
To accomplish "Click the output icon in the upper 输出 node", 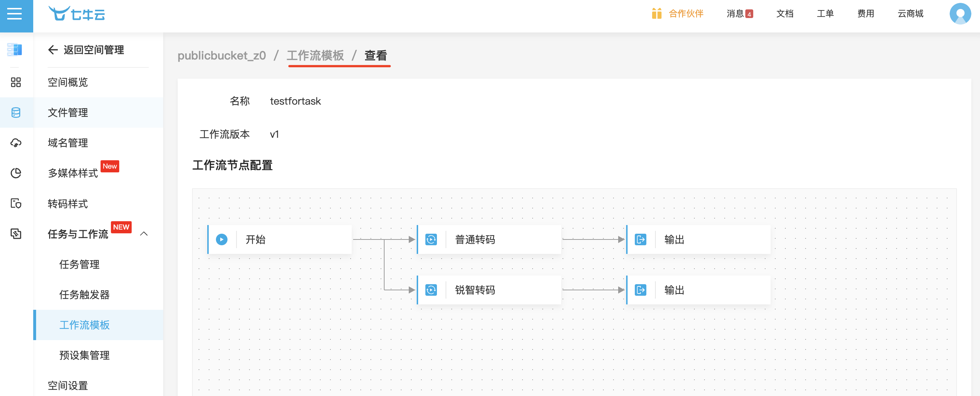I will 641,239.
